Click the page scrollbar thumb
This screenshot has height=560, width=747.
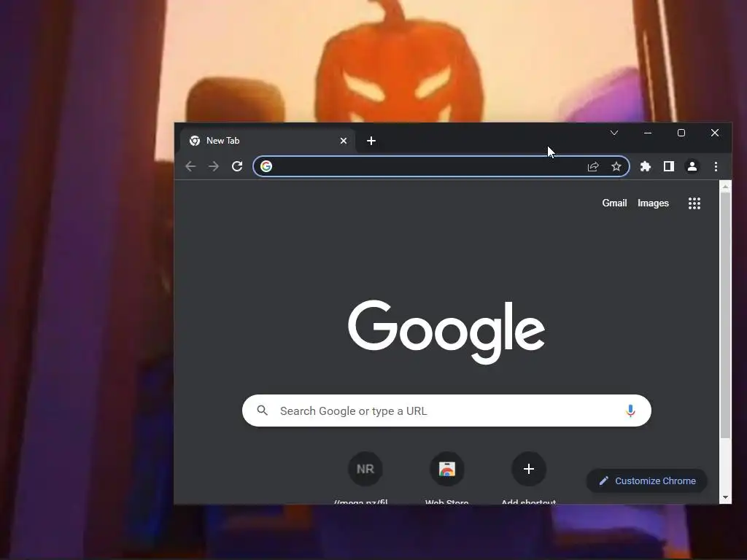pos(725,315)
